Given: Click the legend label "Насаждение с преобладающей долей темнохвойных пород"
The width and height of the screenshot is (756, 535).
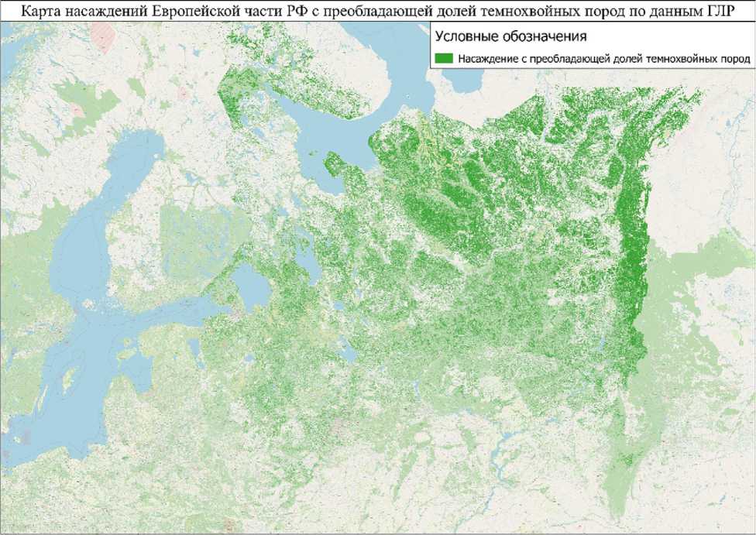Looking at the screenshot, I should coord(604,60).
